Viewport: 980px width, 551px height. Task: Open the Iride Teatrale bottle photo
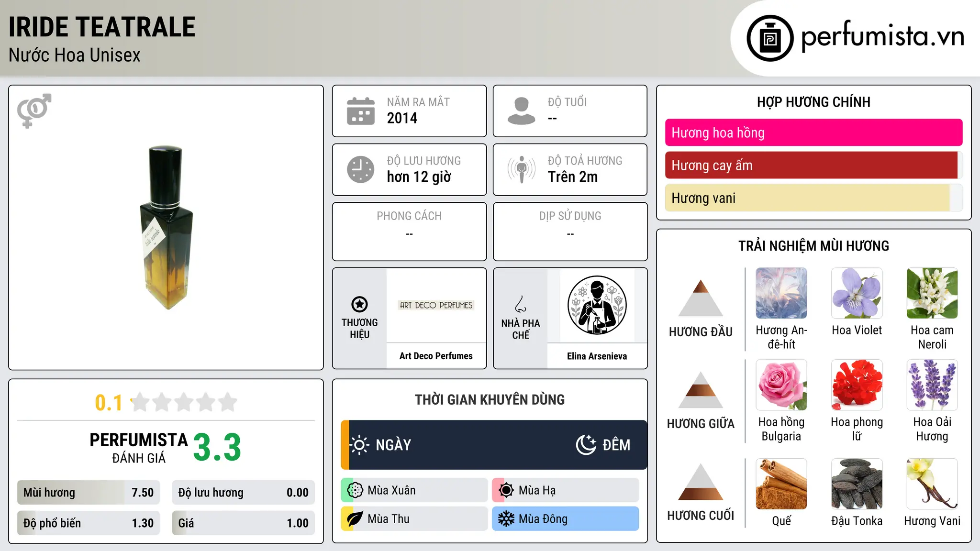(x=166, y=228)
